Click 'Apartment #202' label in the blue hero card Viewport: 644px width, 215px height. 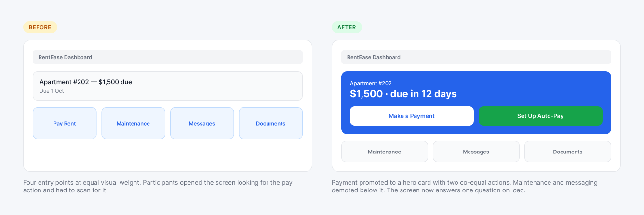point(371,83)
